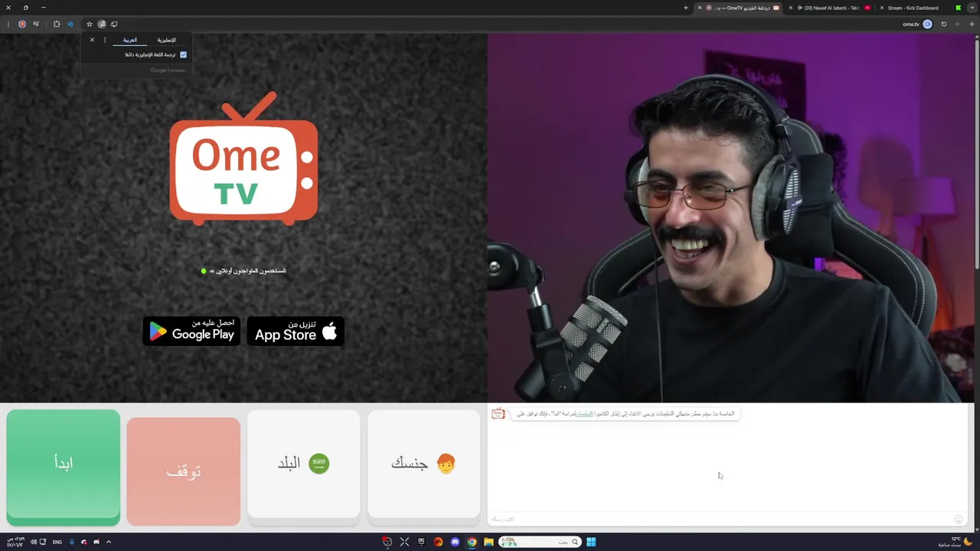Viewport: 980px width, 551px height.
Task: Click the Google Translate icon in address bar
Action: 101,24
